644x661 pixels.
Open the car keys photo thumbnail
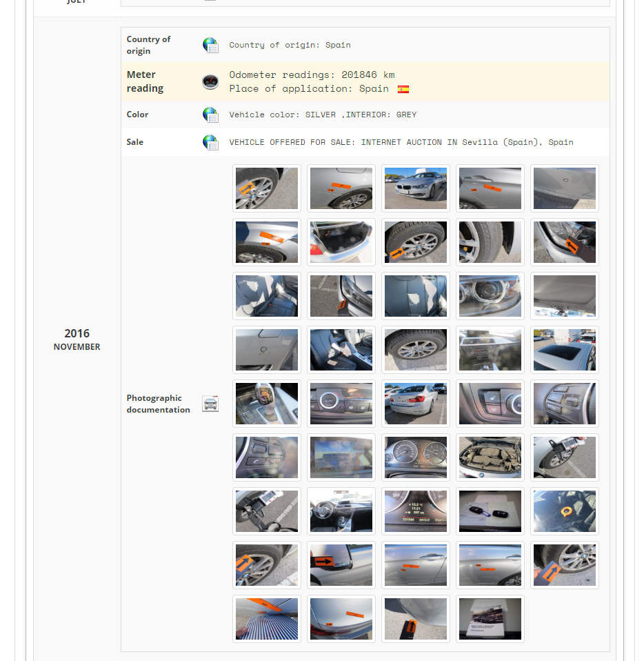pyautogui.click(x=490, y=511)
